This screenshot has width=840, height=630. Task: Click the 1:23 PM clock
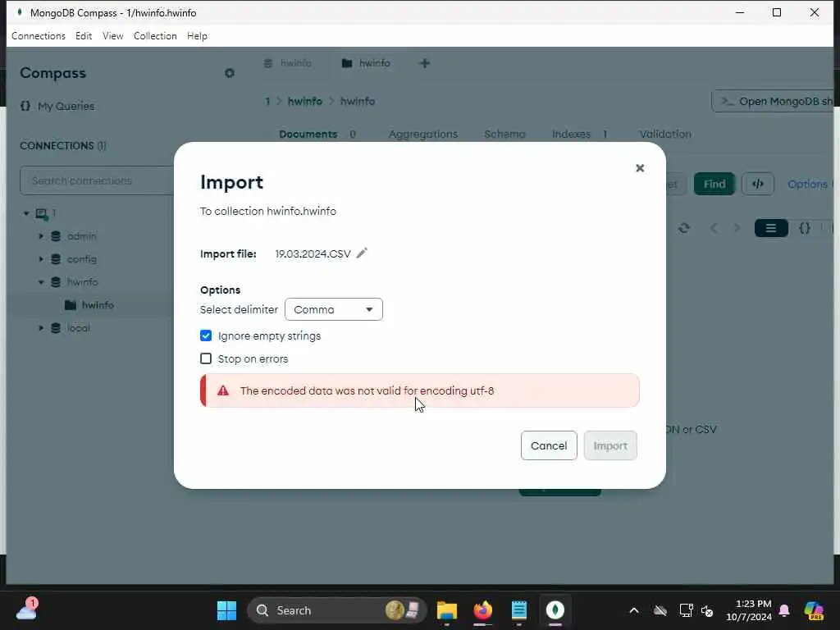(x=753, y=604)
